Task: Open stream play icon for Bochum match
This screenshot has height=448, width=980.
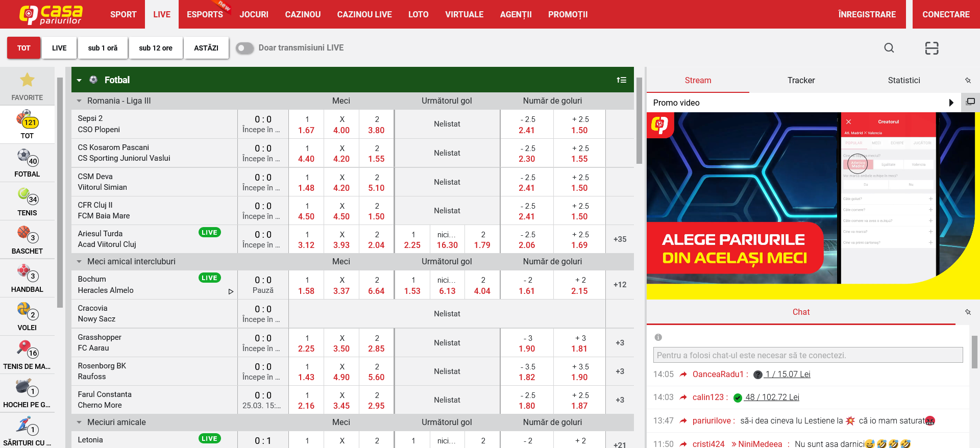Action: click(231, 292)
